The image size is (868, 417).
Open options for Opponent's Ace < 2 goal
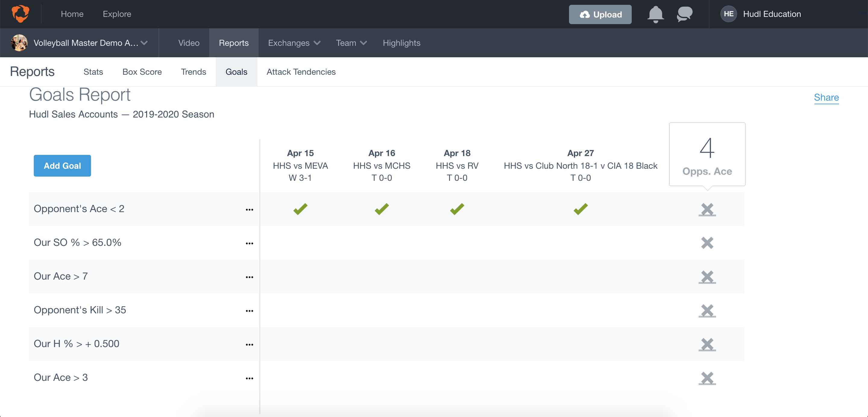point(249,209)
